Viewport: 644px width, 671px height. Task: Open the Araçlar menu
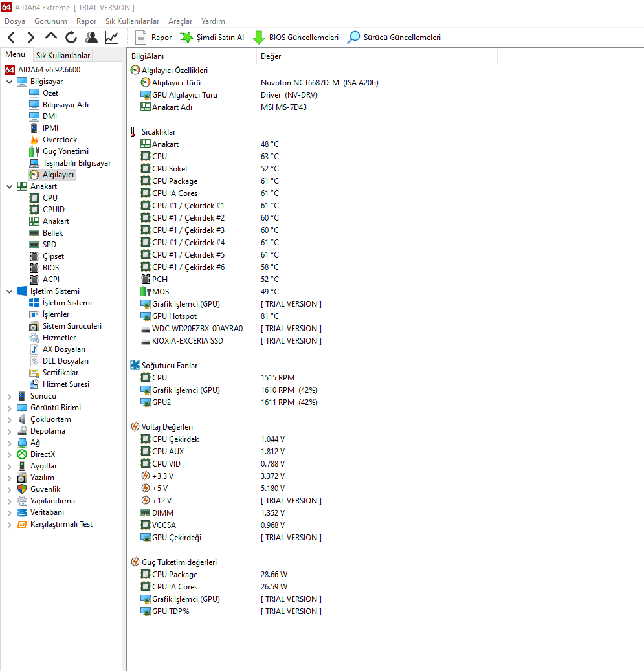[181, 21]
